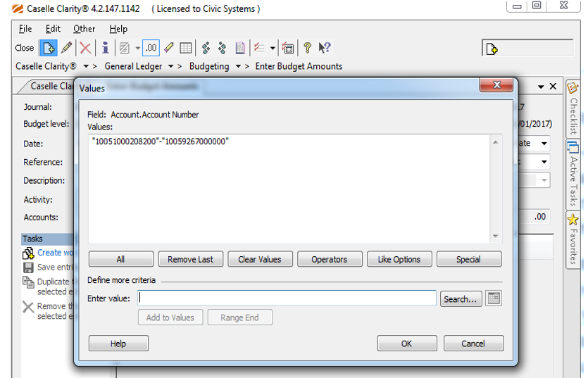The width and height of the screenshot is (588, 378).
Task: Click the tab list dropdown arrow near X
Action: point(541,87)
